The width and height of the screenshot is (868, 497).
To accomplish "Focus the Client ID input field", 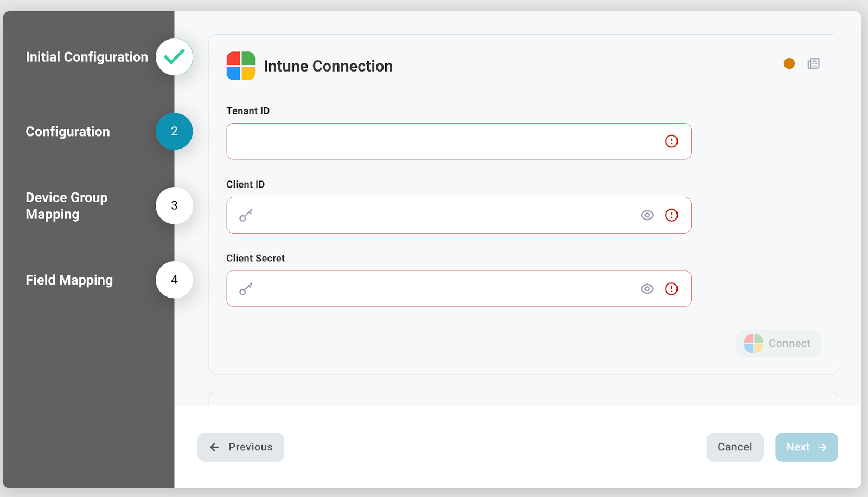I will (459, 215).
